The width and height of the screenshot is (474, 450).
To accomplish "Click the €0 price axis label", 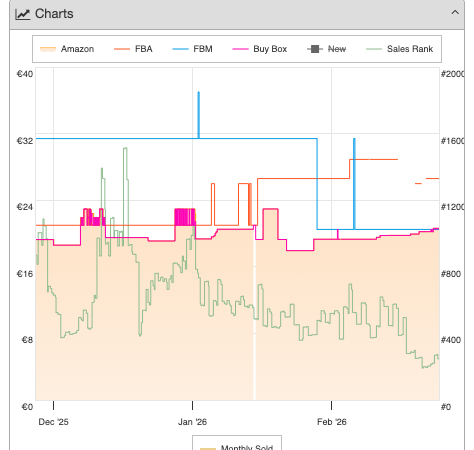I will pyautogui.click(x=27, y=407).
